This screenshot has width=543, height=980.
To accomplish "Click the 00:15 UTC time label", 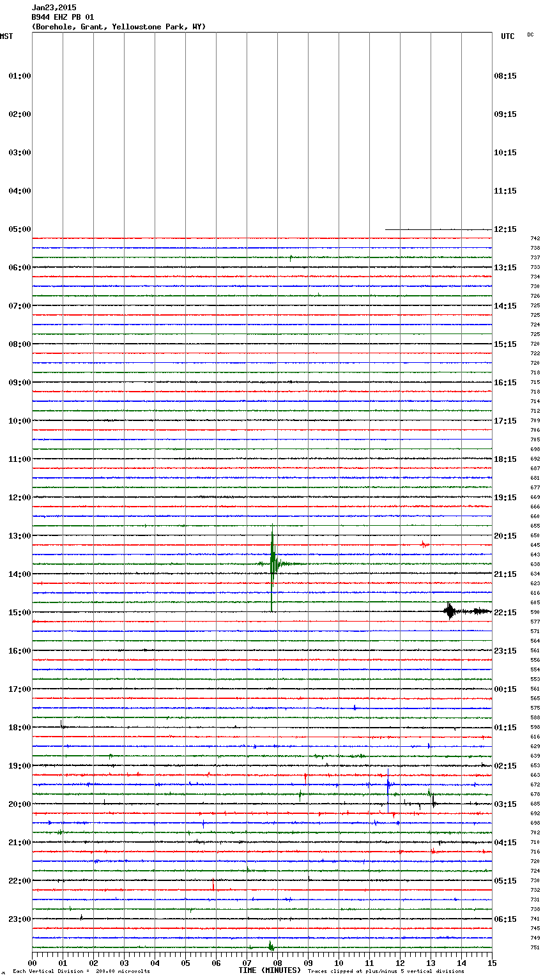I will pos(505,689).
